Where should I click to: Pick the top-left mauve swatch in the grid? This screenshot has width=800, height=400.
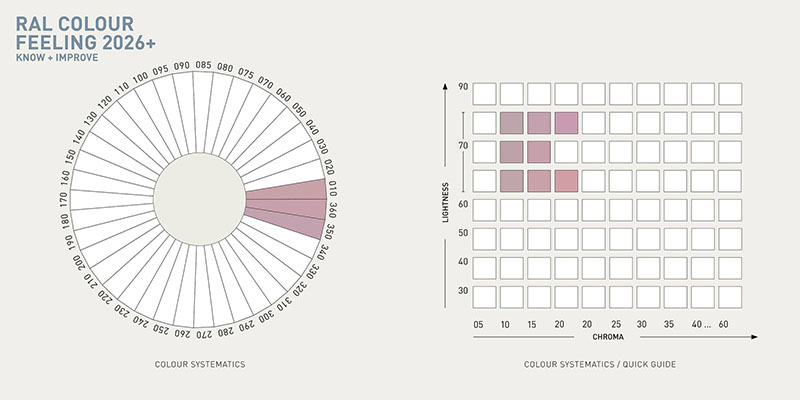(x=512, y=123)
